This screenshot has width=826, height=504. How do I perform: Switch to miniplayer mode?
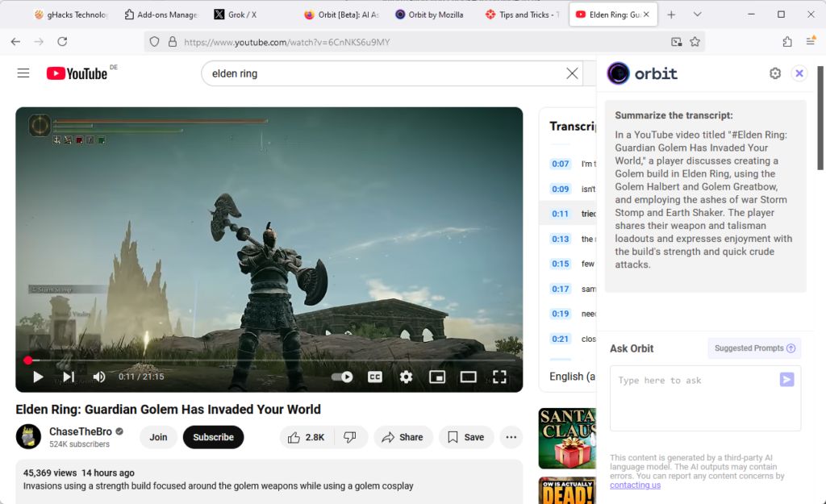click(x=436, y=377)
